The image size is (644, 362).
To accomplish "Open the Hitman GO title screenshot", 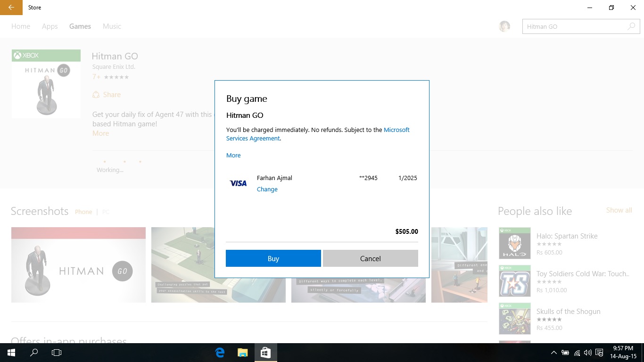I will pos(78,265).
